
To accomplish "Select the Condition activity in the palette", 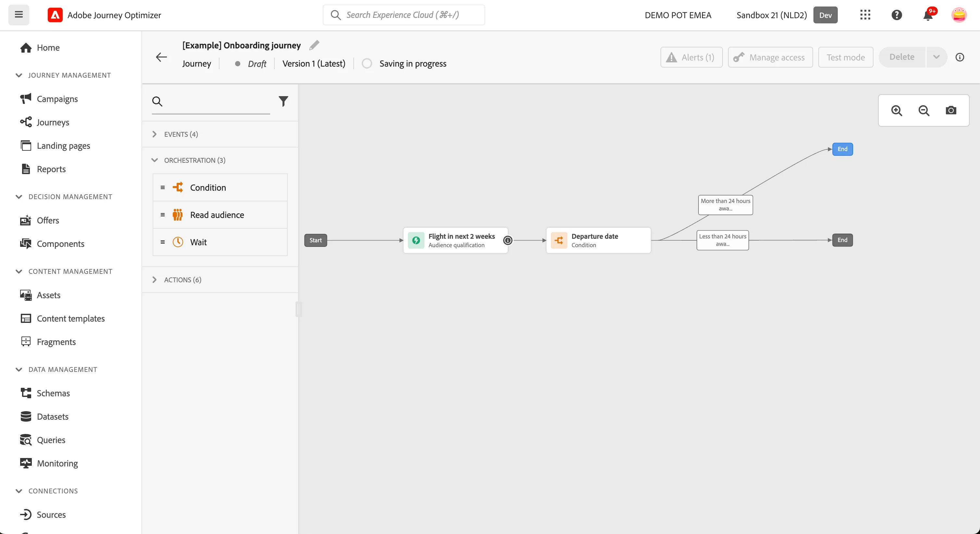I will (220, 188).
